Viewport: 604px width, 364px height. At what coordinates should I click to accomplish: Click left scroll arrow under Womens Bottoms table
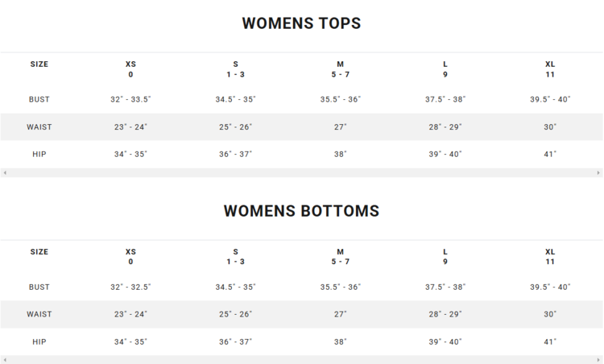(x=5, y=360)
